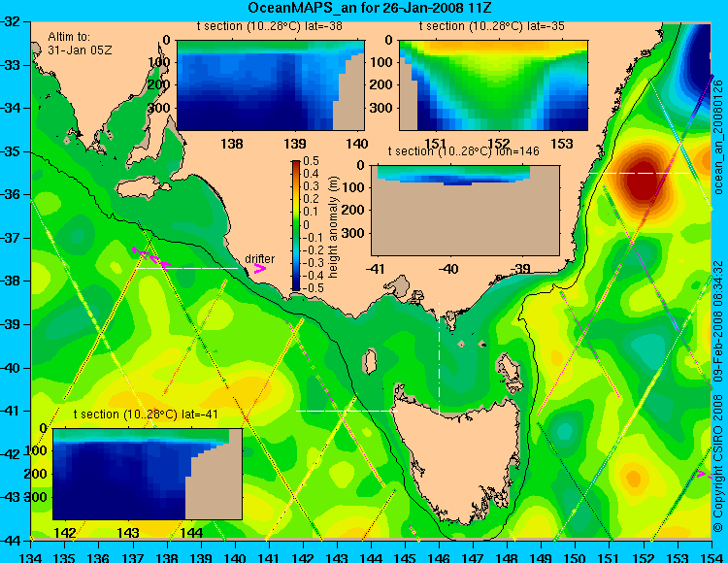This screenshot has height=563, width=728.
Task: Click the -42 label on the latitude axis
Action: [11, 454]
